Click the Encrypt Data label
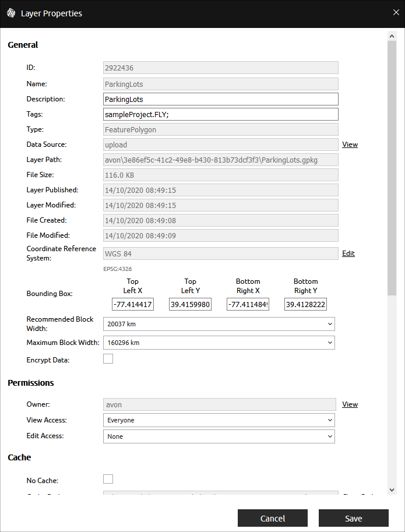The height and width of the screenshot is (532, 405). (x=48, y=360)
